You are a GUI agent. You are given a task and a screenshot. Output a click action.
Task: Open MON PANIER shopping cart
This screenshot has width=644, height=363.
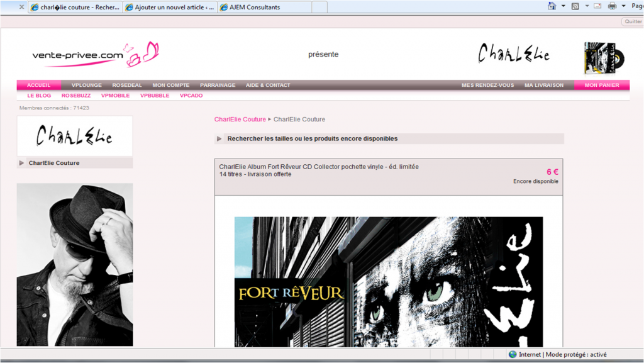pyautogui.click(x=602, y=85)
